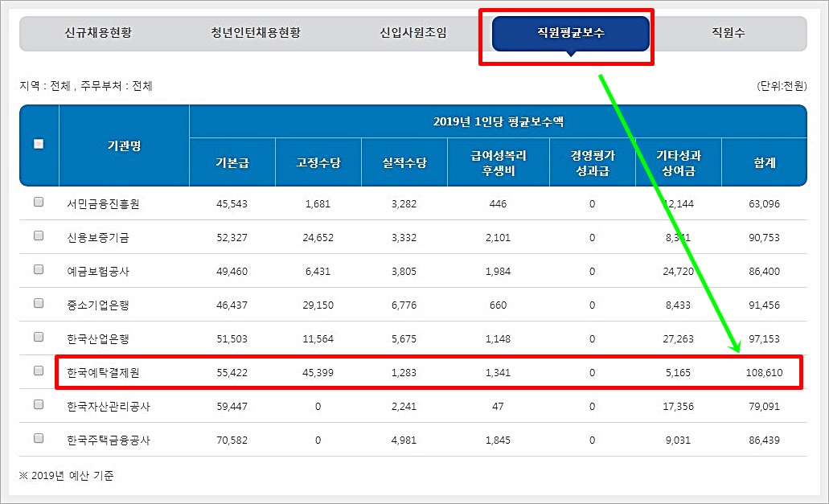829x504 pixels.
Task: Click the 86,439 total value
Action: pos(764,440)
